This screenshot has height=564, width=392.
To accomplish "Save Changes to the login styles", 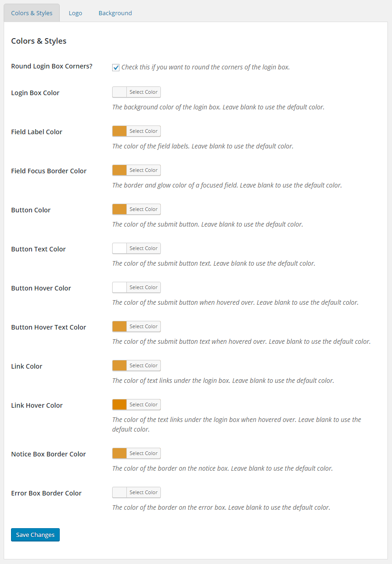I will pyautogui.click(x=35, y=535).
